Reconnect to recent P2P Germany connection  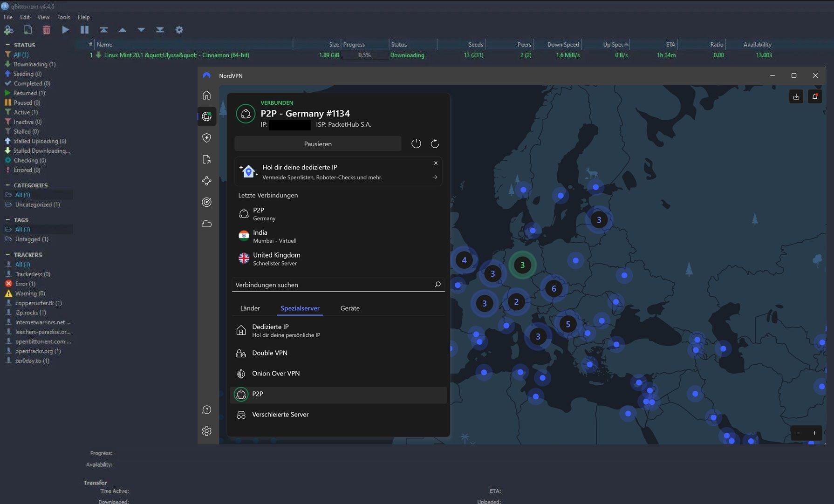pyautogui.click(x=338, y=214)
